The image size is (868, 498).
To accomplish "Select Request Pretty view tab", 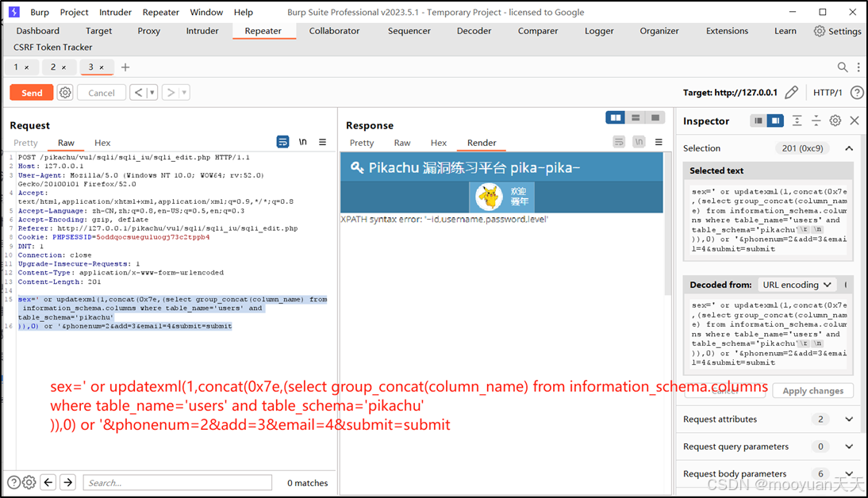I will point(25,143).
